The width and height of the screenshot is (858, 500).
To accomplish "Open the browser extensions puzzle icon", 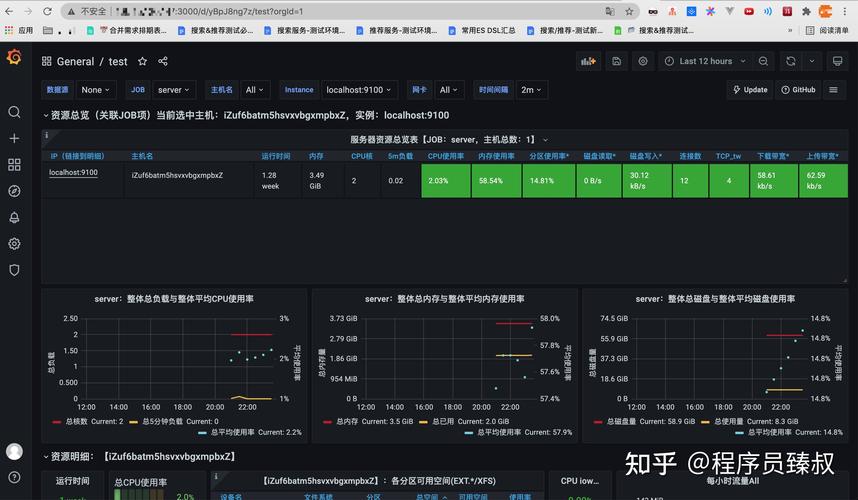I will pos(806,11).
